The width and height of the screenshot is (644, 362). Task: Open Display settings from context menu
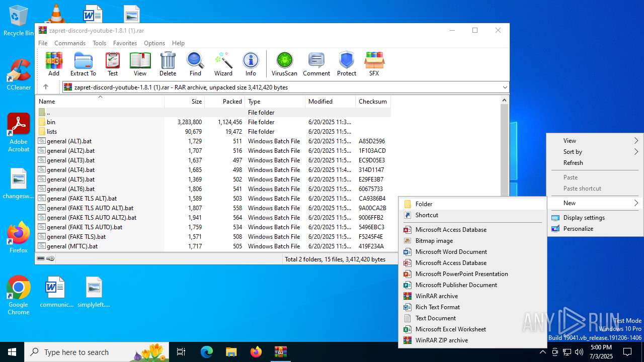click(595, 218)
